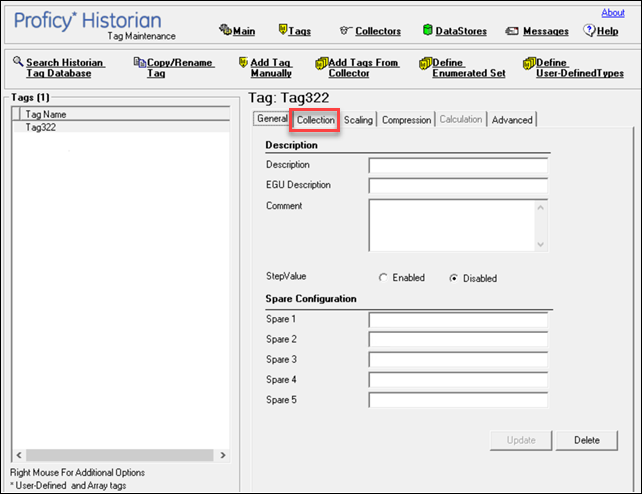Click the Spare 4 input field

(x=458, y=380)
